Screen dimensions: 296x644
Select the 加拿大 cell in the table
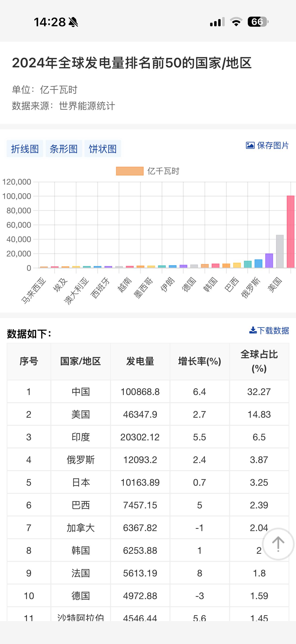coord(81,528)
